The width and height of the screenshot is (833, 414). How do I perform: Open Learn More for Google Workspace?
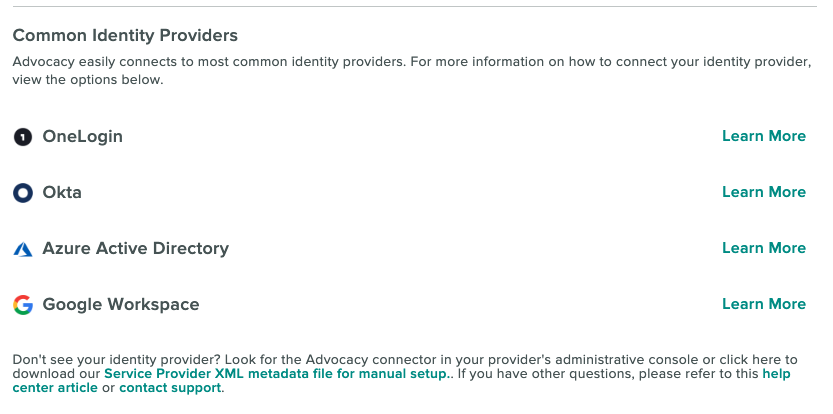coord(763,303)
